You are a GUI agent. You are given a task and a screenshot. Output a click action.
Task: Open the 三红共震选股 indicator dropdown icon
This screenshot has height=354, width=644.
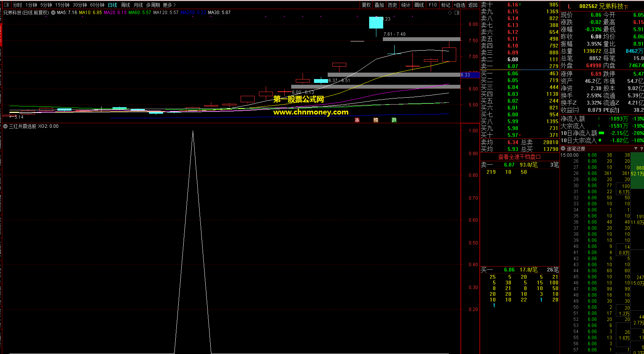point(5,126)
